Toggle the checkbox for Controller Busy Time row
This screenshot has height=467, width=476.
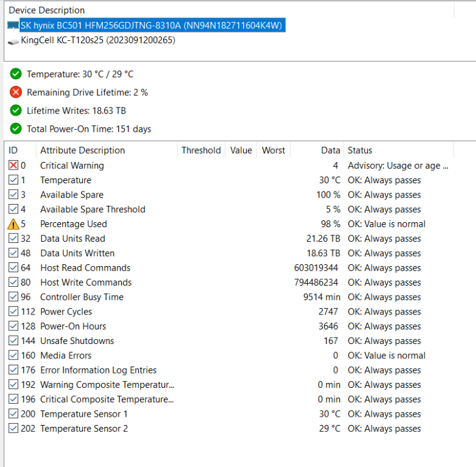[x=13, y=297]
